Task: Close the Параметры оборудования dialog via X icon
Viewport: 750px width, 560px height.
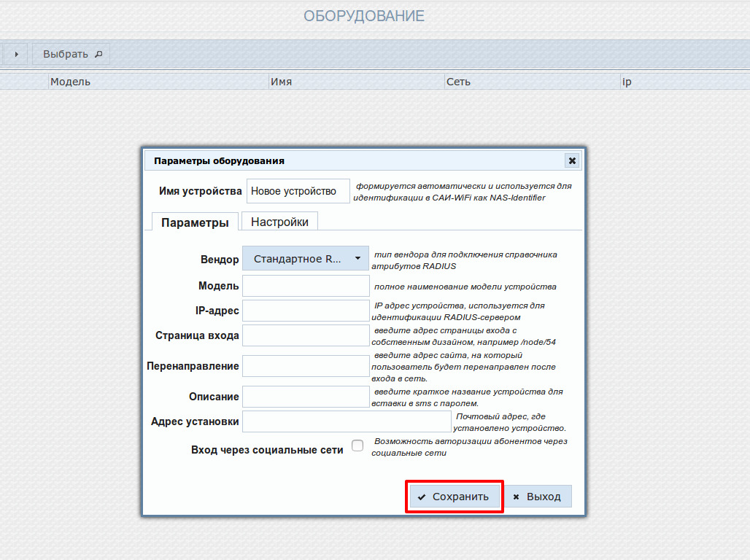Action: (572, 160)
